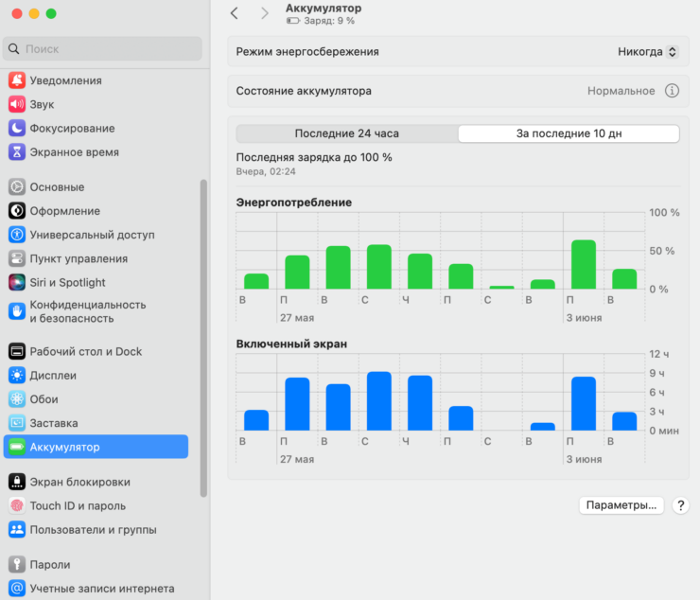The height and width of the screenshot is (600, 700).
Task: Go back with the left chevron
Action: 235,13
